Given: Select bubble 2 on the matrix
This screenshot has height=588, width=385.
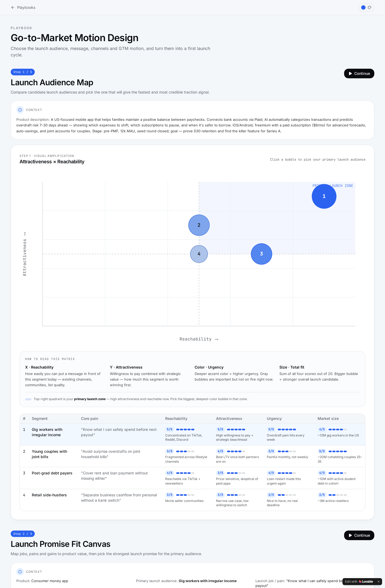Looking at the screenshot, I should coord(199,225).
